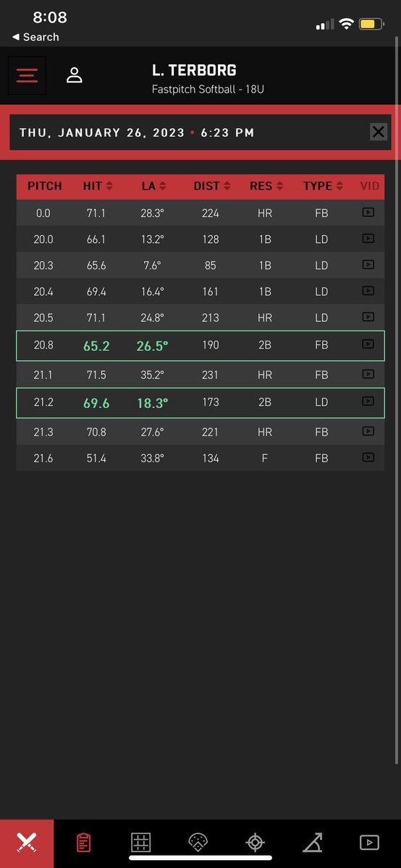
Task: Select result F in the 21.6 row
Action: coord(265,458)
